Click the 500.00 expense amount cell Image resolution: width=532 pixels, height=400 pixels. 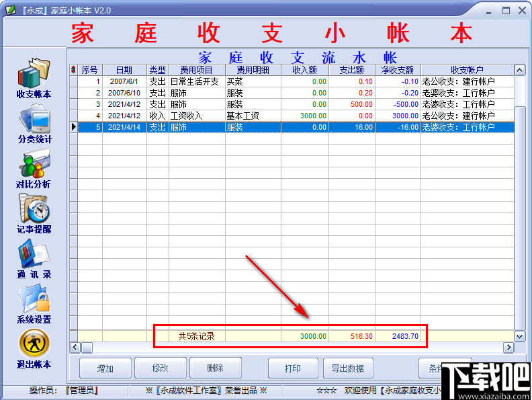pyautogui.click(x=352, y=104)
